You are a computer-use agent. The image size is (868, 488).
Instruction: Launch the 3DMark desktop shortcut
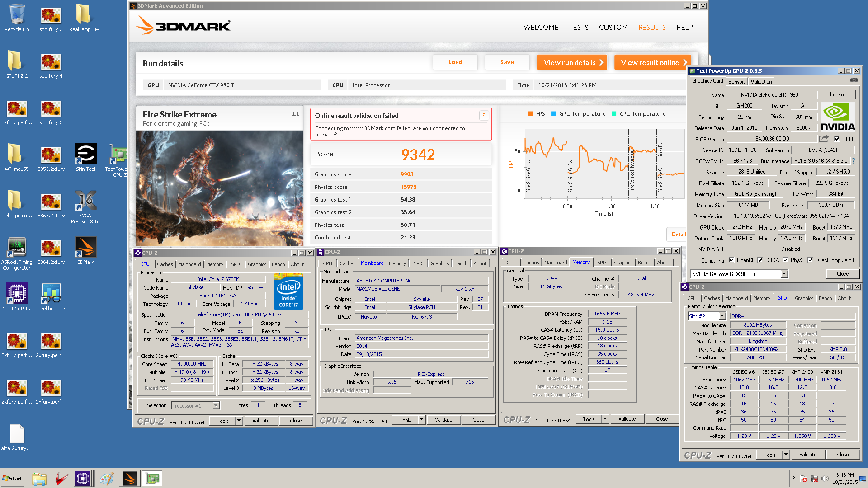click(85, 251)
